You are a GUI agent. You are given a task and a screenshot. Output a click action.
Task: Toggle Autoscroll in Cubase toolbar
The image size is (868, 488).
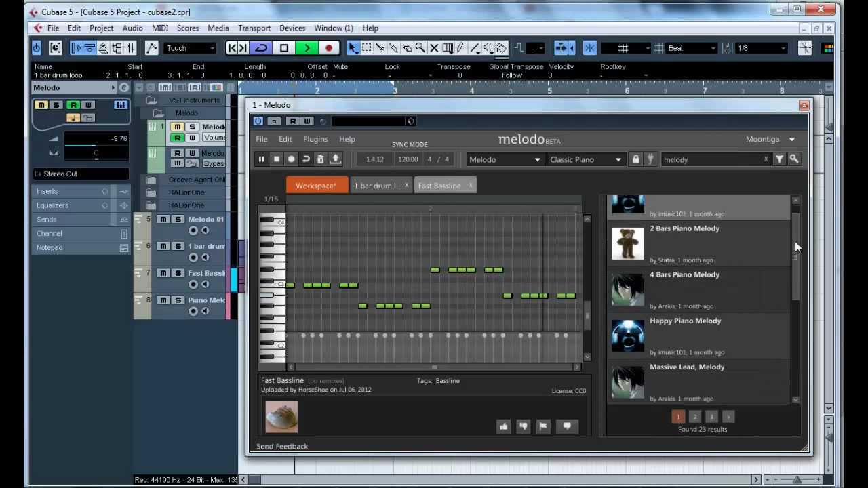[561, 48]
